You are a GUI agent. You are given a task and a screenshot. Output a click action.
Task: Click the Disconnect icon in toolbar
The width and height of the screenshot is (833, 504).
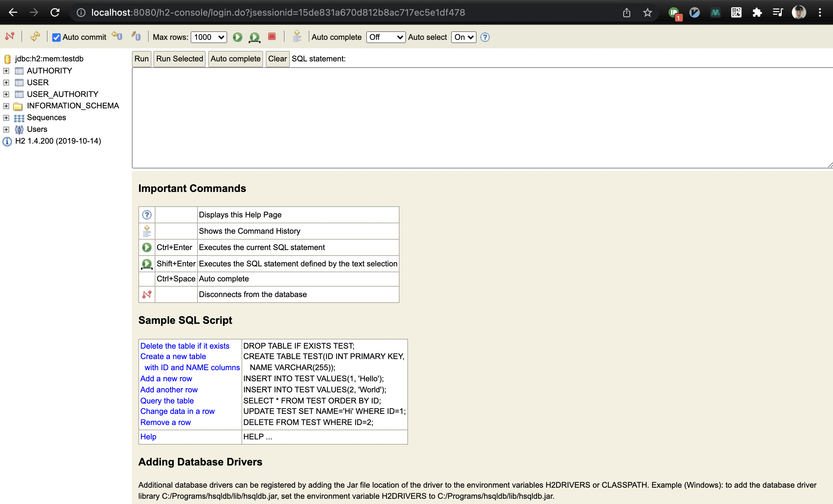click(x=10, y=37)
